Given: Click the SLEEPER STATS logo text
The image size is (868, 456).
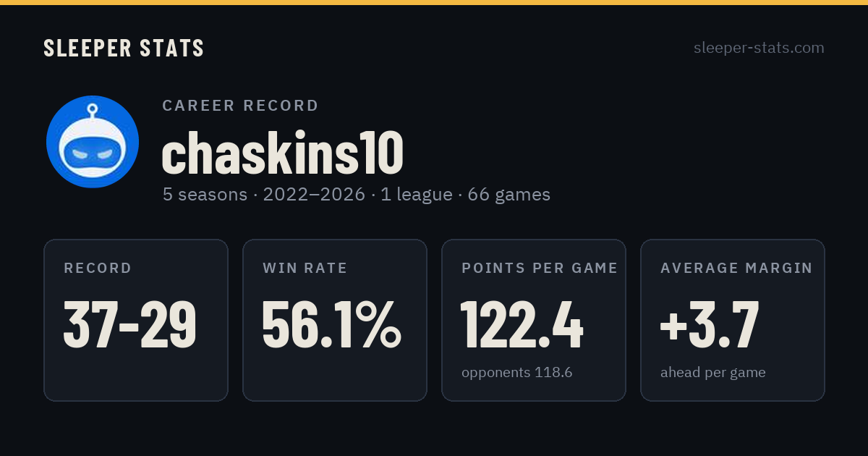Looking at the screenshot, I should [124, 48].
